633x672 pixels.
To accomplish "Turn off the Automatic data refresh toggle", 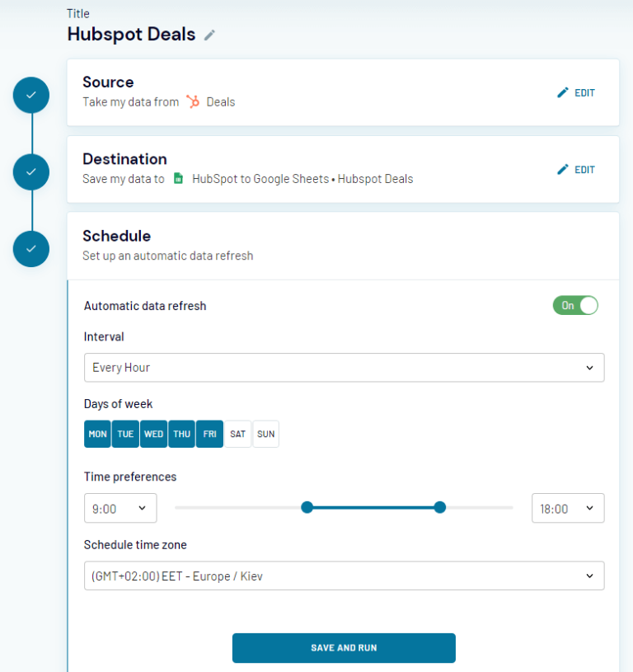I will pyautogui.click(x=574, y=305).
